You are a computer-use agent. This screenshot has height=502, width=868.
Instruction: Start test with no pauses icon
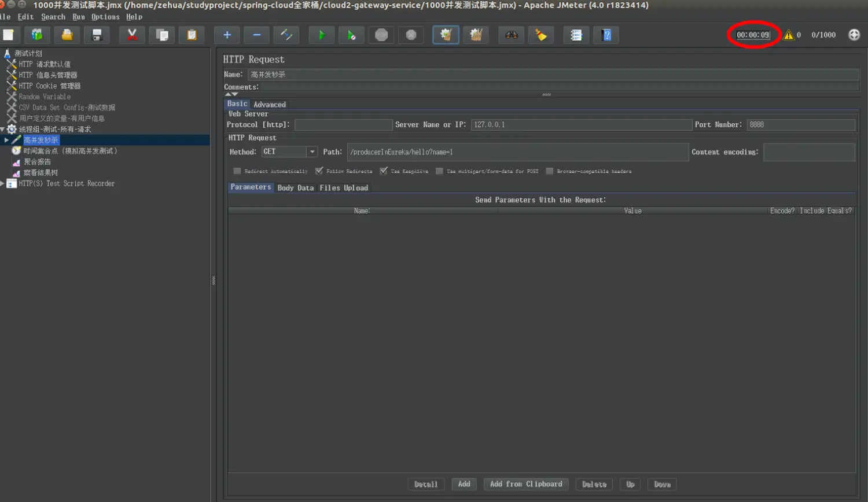(351, 35)
